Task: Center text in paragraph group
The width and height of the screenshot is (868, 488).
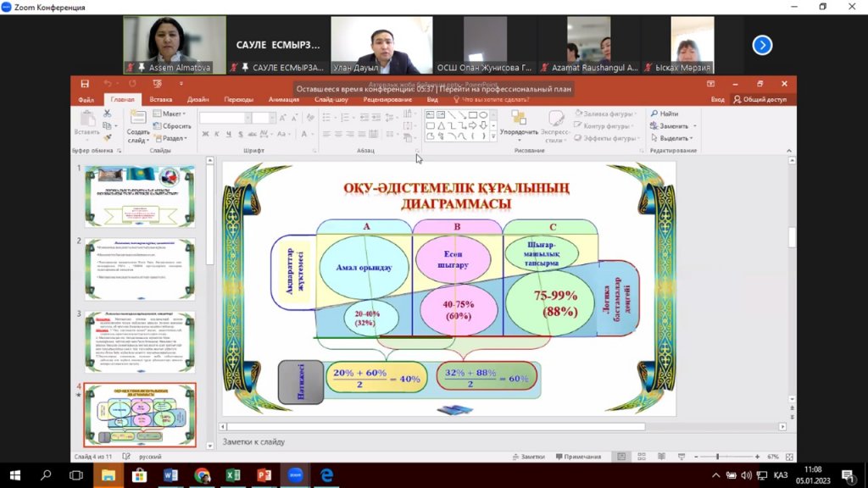Action: [338, 134]
